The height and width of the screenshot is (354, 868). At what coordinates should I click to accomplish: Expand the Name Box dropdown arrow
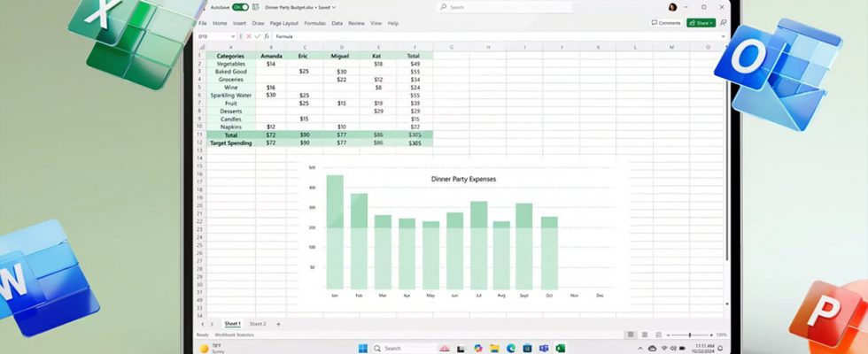click(232, 36)
